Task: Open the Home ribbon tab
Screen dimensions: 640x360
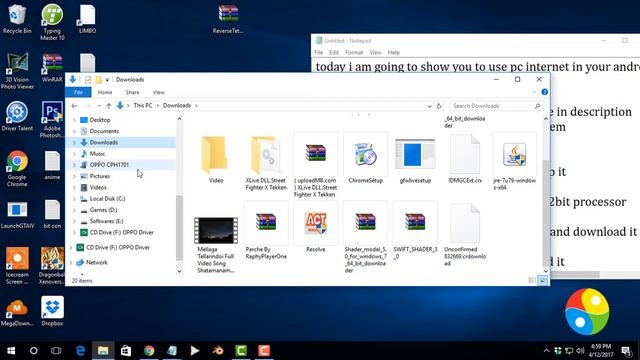Action: (105, 93)
